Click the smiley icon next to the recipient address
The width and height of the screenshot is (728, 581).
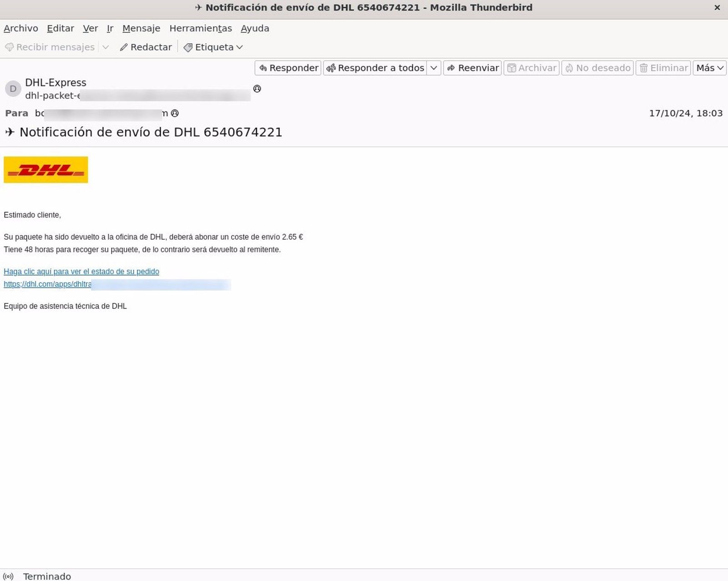(175, 113)
